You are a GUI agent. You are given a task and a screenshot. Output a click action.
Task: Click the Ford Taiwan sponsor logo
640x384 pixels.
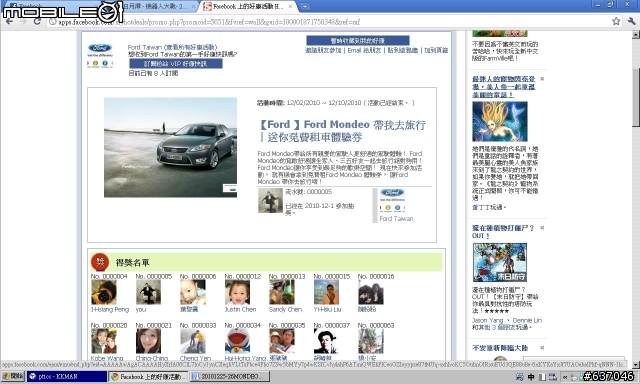[392, 200]
